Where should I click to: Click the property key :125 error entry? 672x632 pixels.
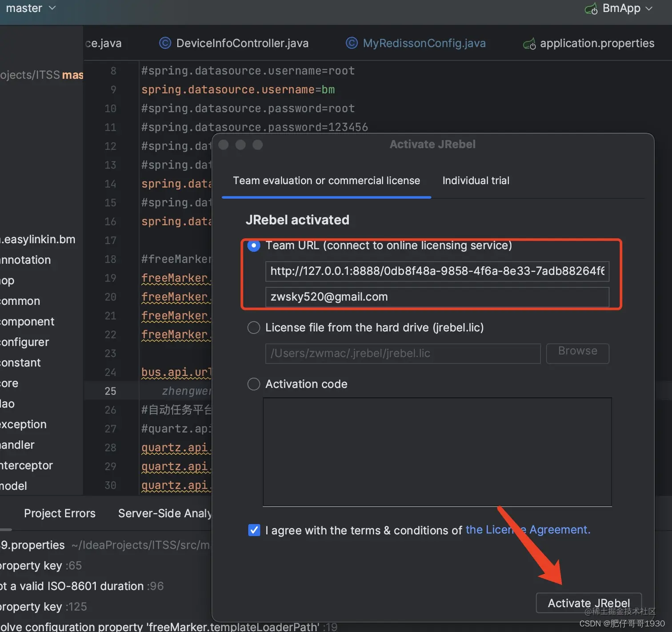[44, 606]
